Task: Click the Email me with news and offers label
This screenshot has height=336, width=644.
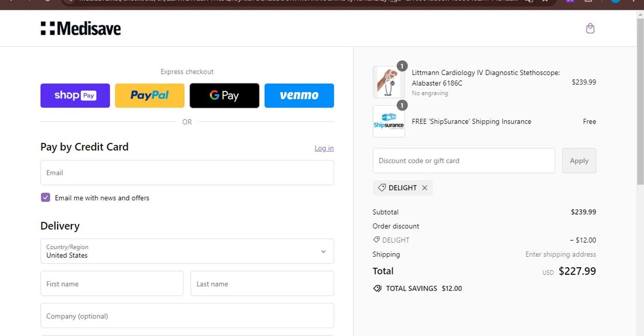Action: pos(102,198)
